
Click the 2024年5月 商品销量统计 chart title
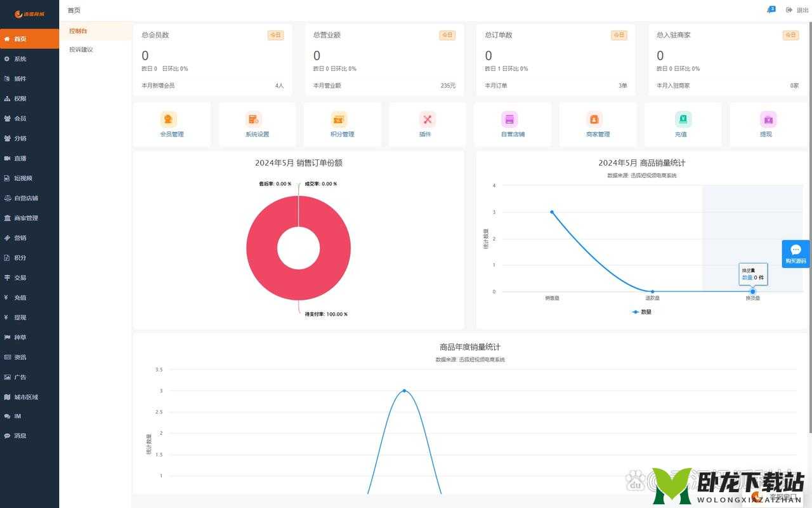click(642, 163)
